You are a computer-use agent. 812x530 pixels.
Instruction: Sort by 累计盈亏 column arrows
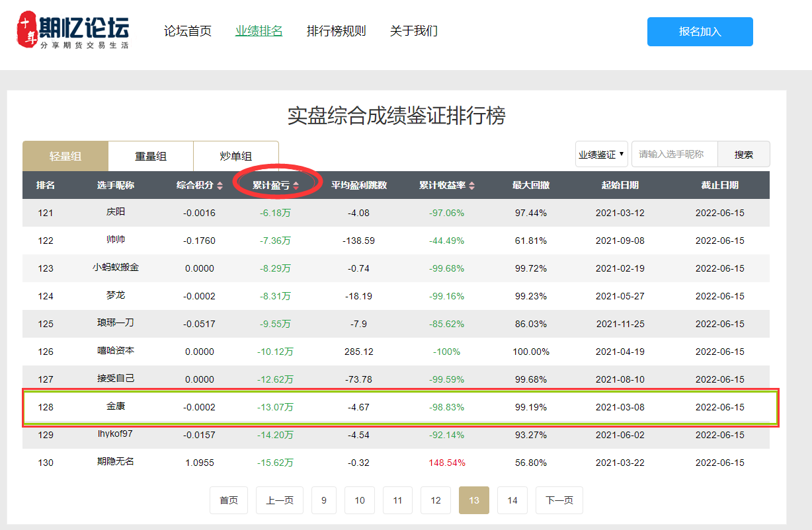[x=296, y=186]
